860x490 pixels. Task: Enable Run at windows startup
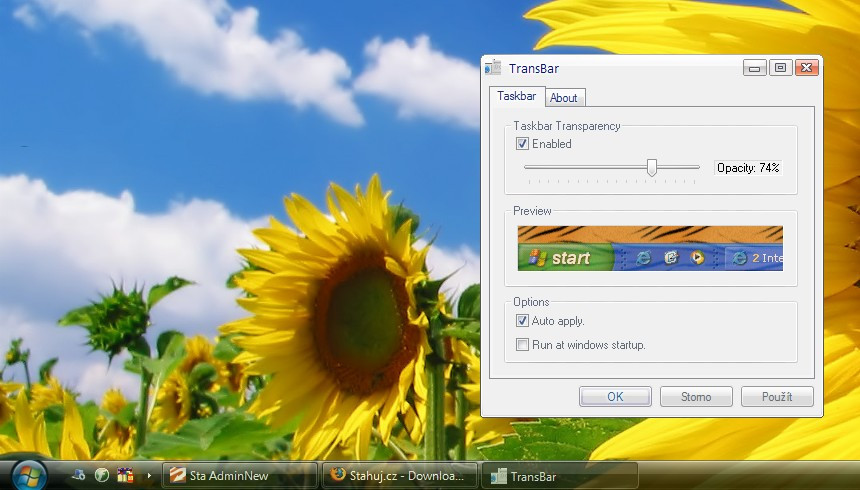pos(522,345)
